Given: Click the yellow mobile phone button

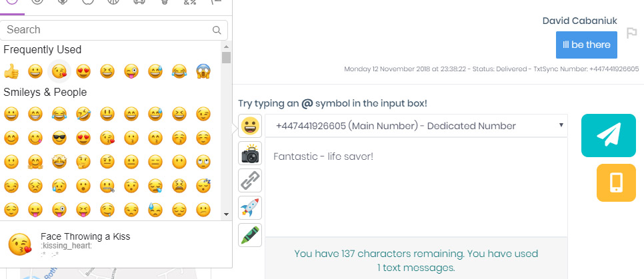Looking at the screenshot, I should 616,182.
